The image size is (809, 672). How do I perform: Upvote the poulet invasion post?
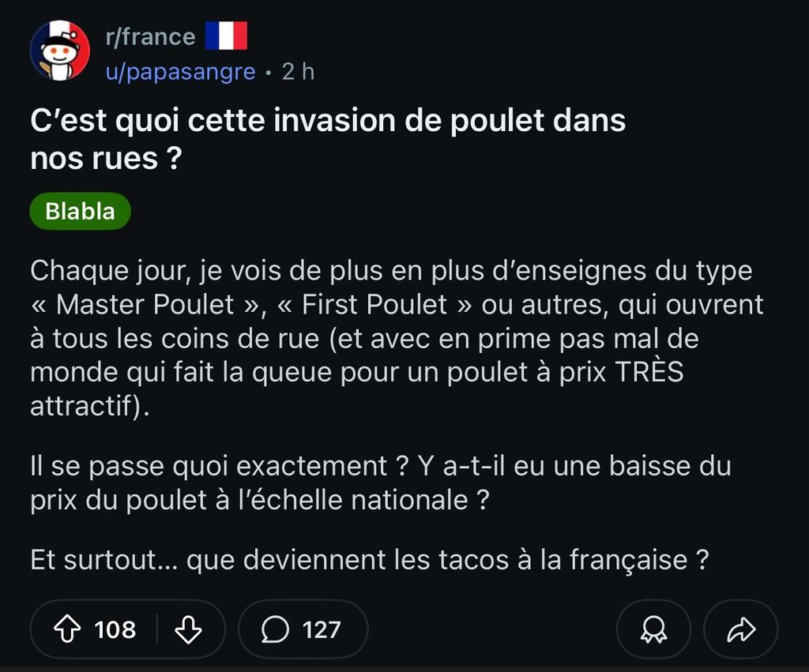67,629
